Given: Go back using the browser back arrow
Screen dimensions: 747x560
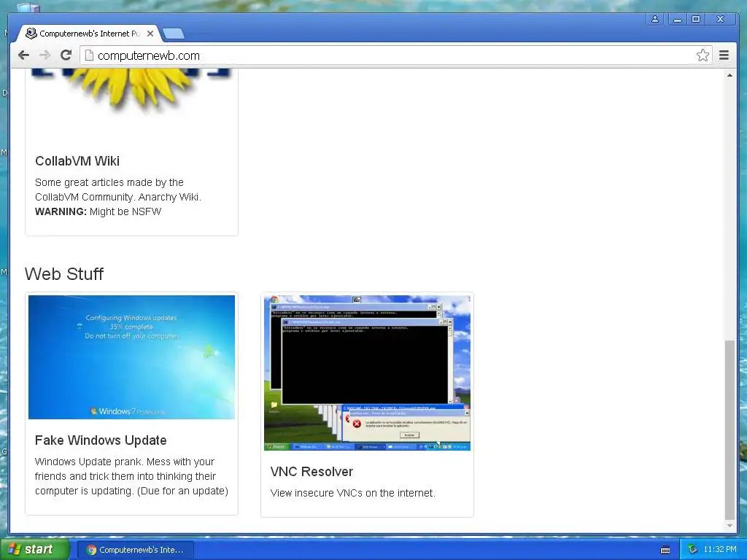Looking at the screenshot, I should point(23,55).
